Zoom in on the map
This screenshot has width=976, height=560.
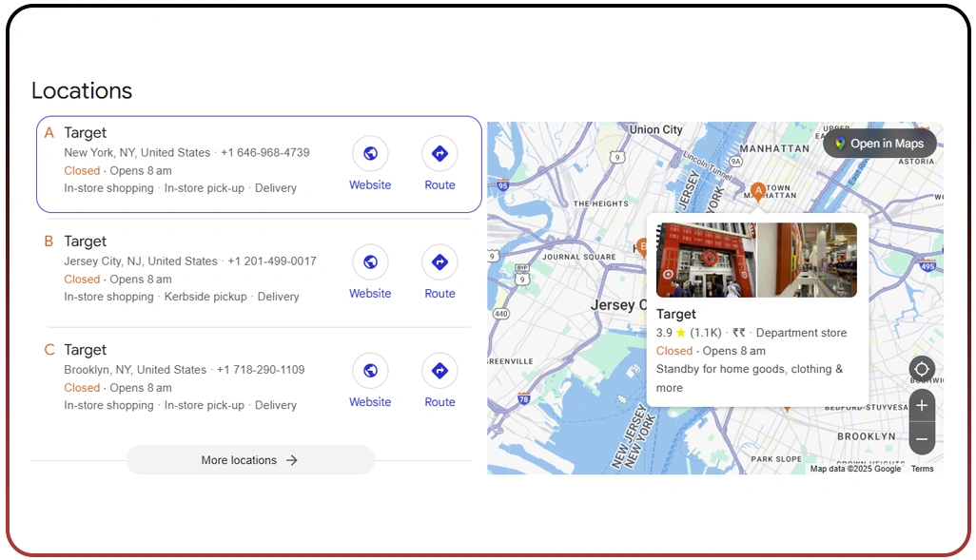(x=921, y=405)
